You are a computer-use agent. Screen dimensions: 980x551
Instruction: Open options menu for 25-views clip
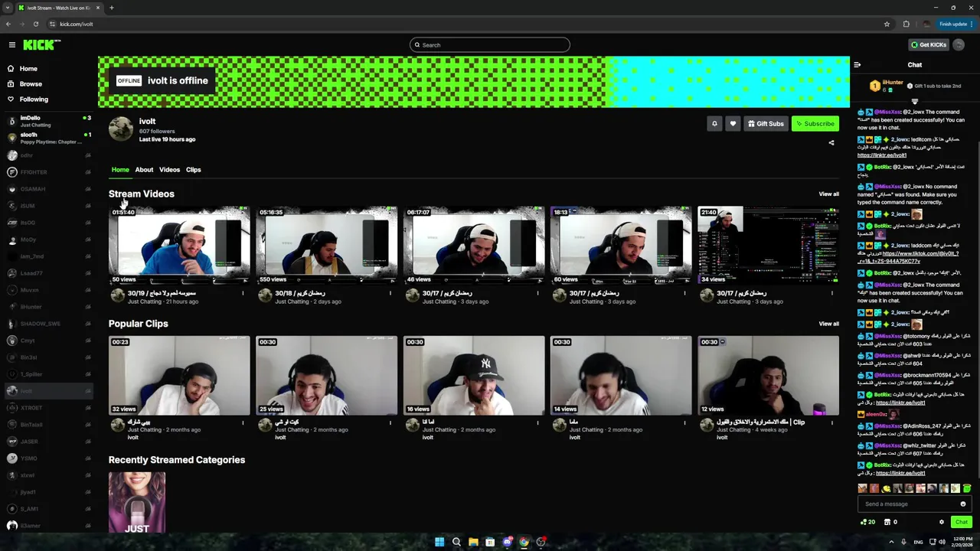pyautogui.click(x=390, y=422)
